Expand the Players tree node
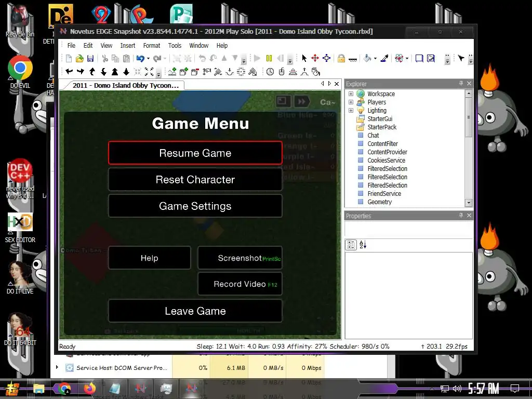The image size is (532, 399). 351,102
